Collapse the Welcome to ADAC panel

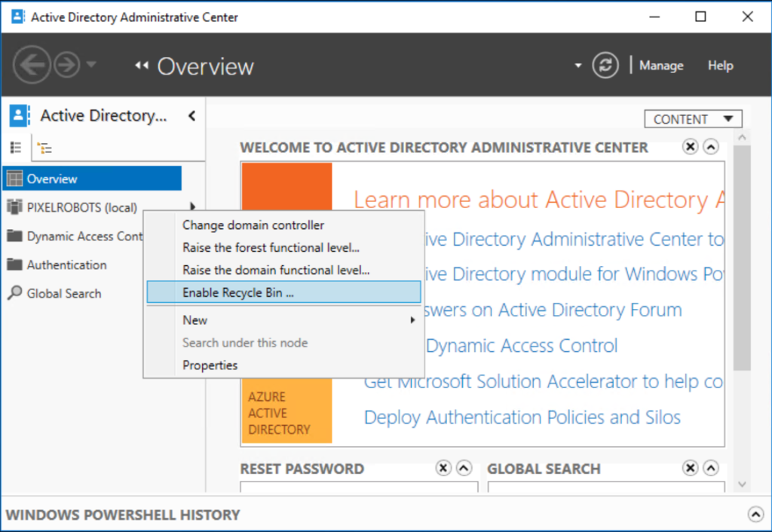(709, 147)
